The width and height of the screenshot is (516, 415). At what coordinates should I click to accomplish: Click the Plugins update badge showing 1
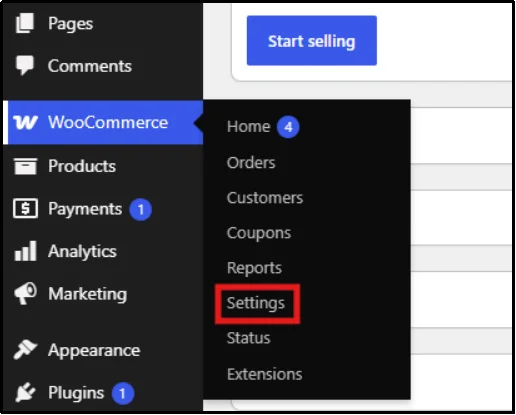point(123,394)
